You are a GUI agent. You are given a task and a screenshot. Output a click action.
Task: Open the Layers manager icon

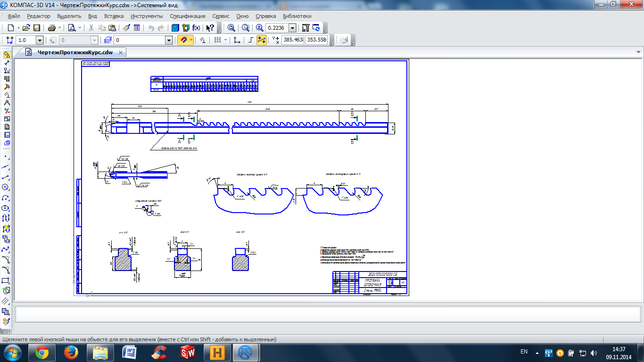[x=108, y=41]
